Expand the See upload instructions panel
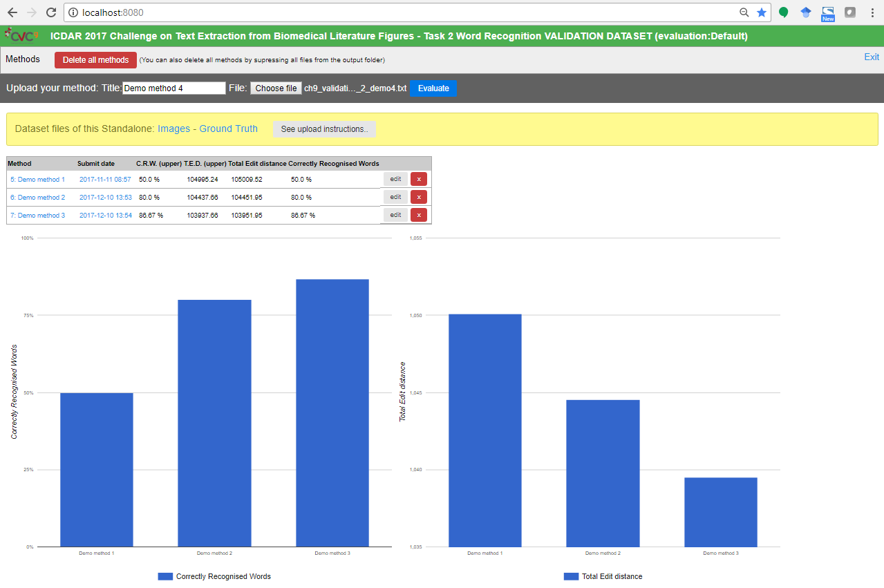Screen dimensions: 884x588 pos(324,129)
